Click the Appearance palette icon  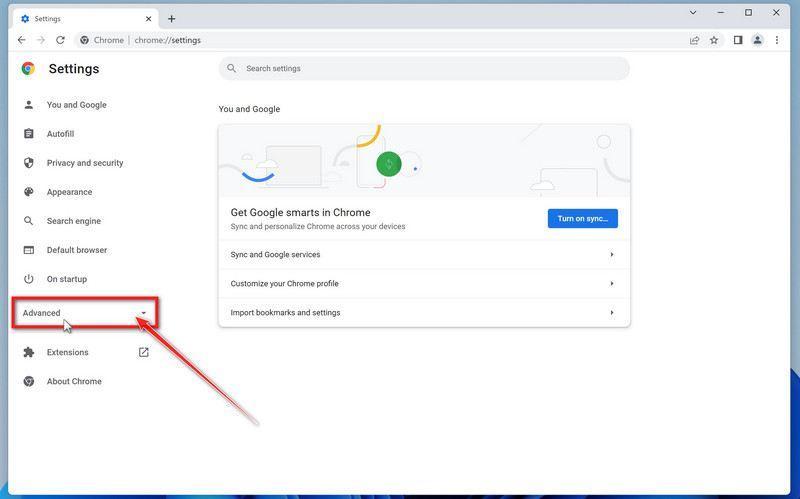pyautogui.click(x=29, y=192)
